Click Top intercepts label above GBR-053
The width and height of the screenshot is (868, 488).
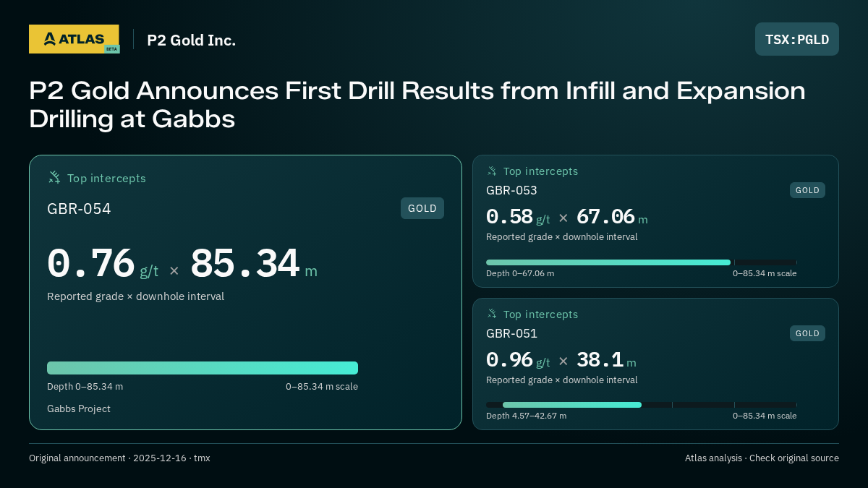pos(540,171)
